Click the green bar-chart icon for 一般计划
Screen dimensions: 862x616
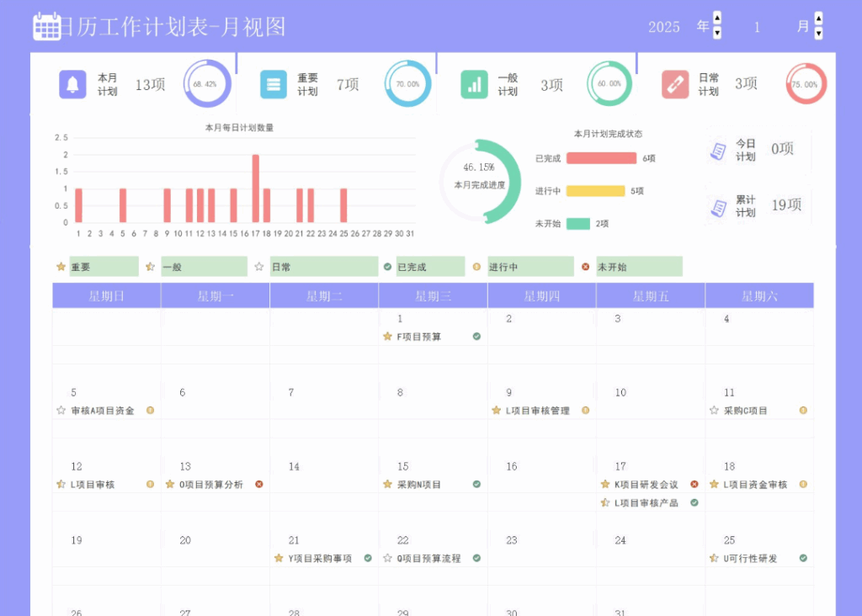coord(474,85)
